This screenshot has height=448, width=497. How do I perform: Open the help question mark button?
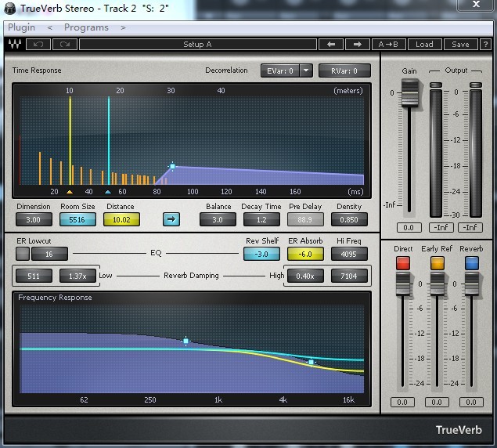(485, 45)
